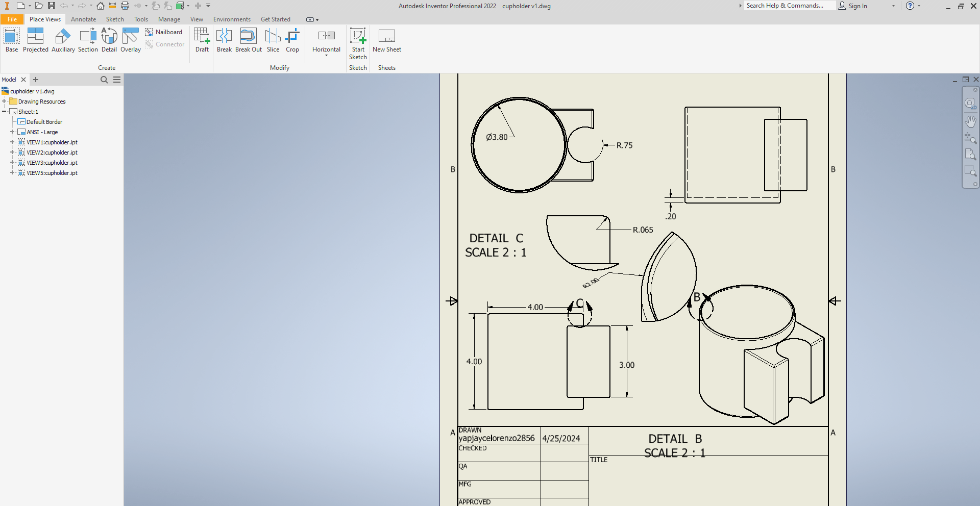Expand the VIEW2:cupholder.ipt node

pyautogui.click(x=12, y=152)
